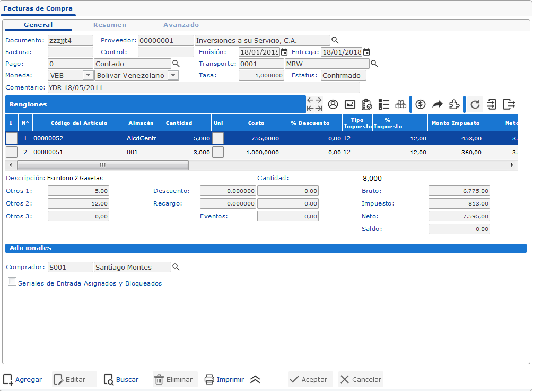Click the clipboard checklist icon
Screen dimensions: 533x392
click(x=366, y=104)
